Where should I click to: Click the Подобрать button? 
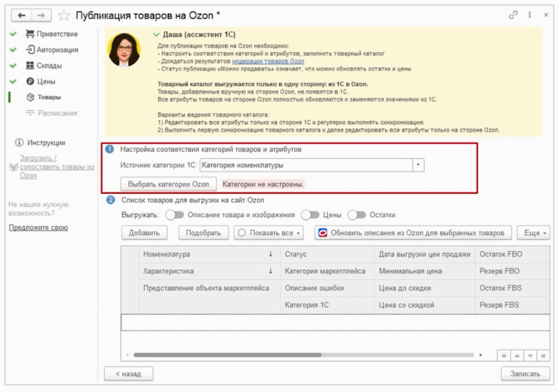pyautogui.click(x=203, y=233)
